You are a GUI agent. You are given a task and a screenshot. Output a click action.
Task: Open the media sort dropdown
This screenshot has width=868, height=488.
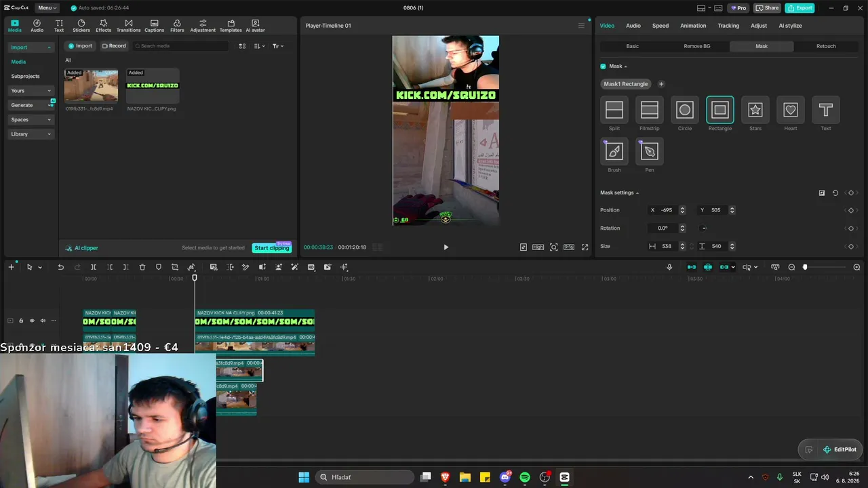point(260,46)
